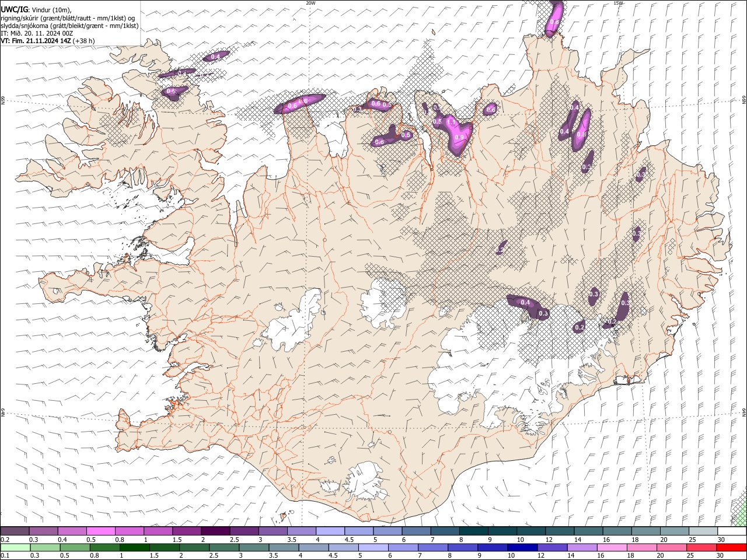Click the 15W longitude label

click(618, 3)
